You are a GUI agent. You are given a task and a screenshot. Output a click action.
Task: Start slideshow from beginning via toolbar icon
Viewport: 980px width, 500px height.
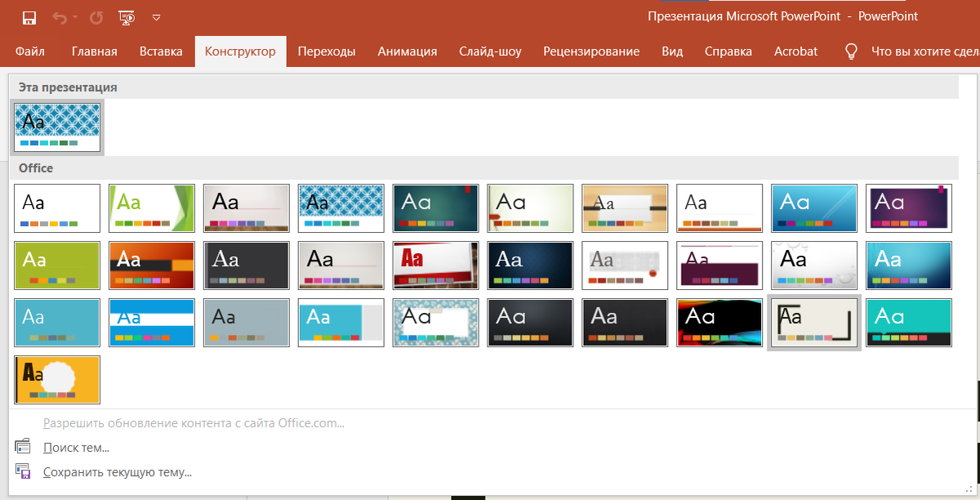(127, 16)
